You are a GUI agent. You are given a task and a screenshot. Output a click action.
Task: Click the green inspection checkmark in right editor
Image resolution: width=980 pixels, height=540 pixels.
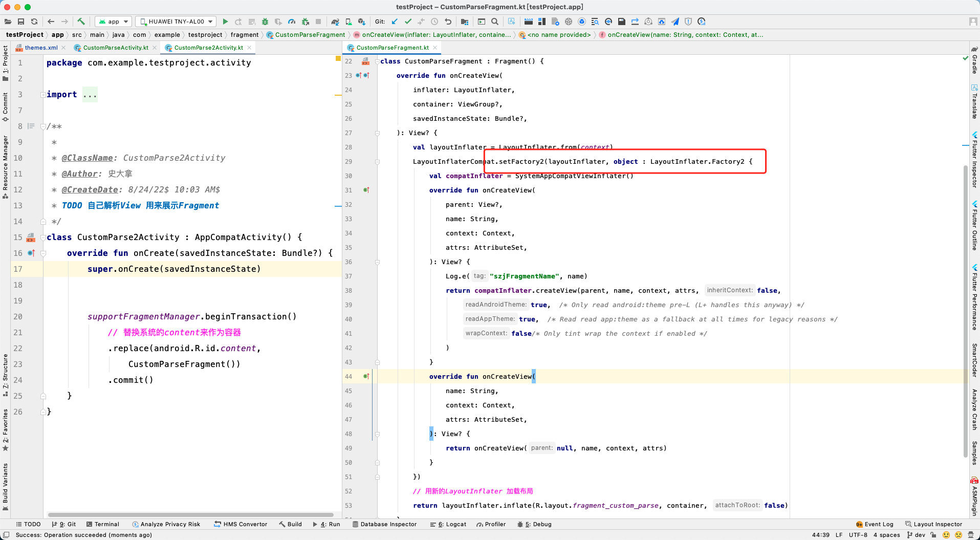[965, 59]
